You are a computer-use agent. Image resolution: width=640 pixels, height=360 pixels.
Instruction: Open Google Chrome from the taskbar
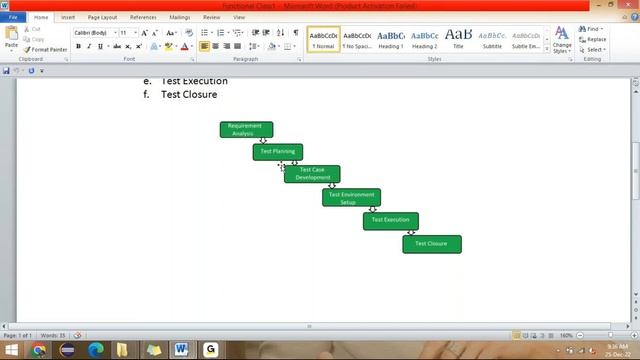pyautogui.click(x=39, y=350)
